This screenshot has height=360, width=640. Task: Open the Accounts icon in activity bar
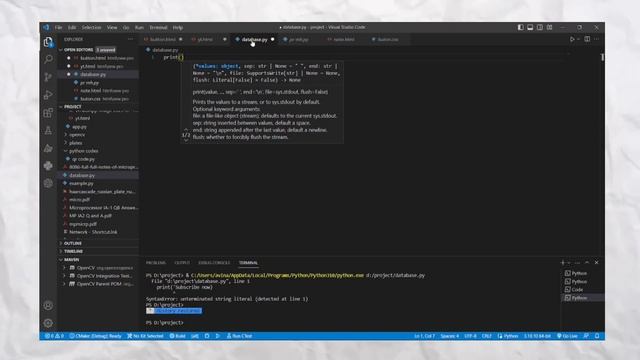[48, 305]
